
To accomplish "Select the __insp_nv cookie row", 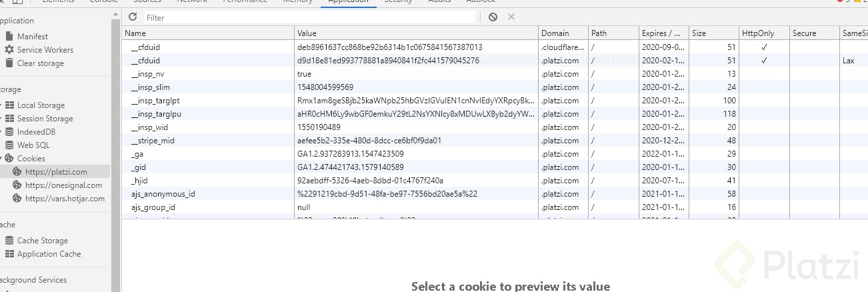I will (x=495, y=74).
